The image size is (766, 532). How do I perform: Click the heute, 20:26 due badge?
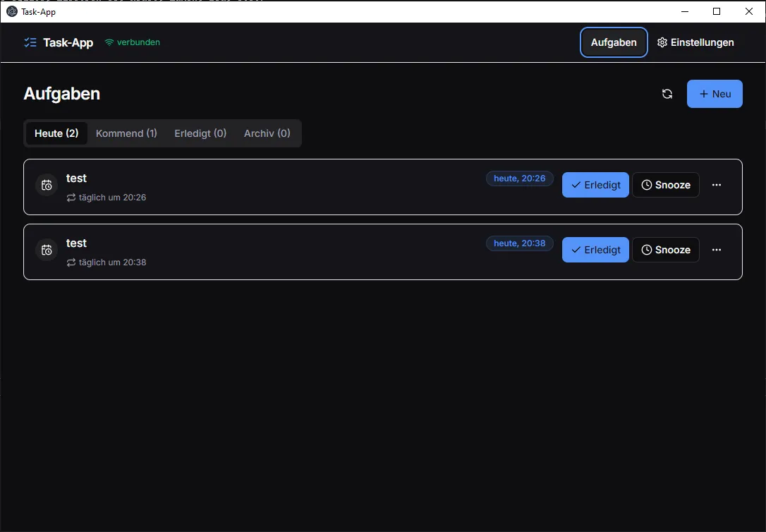[519, 179]
